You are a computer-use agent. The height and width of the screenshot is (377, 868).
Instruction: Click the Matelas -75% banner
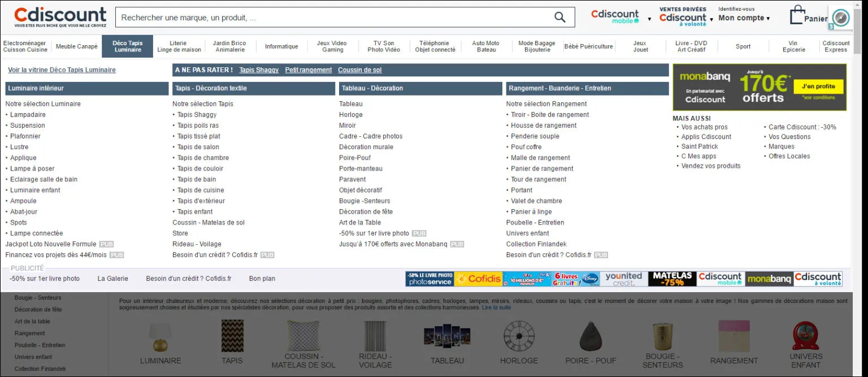pos(672,279)
